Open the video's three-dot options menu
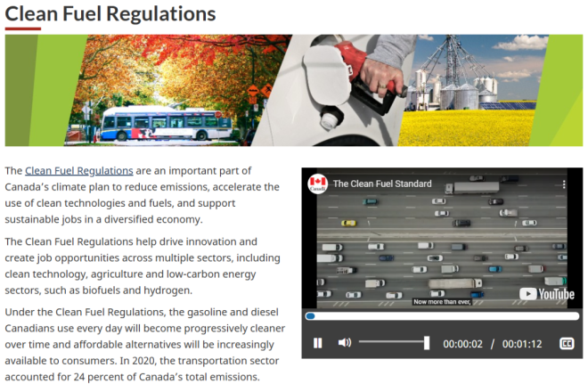The width and height of the screenshot is (588, 384). coord(563,184)
